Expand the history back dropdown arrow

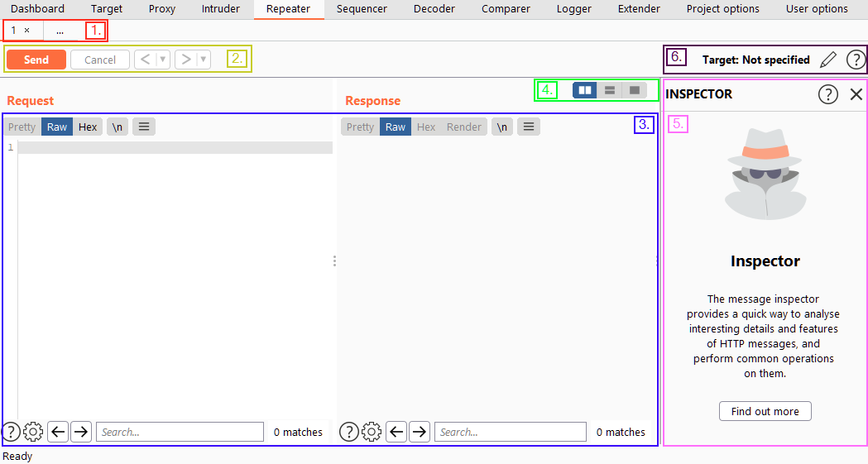tap(163, 60)
